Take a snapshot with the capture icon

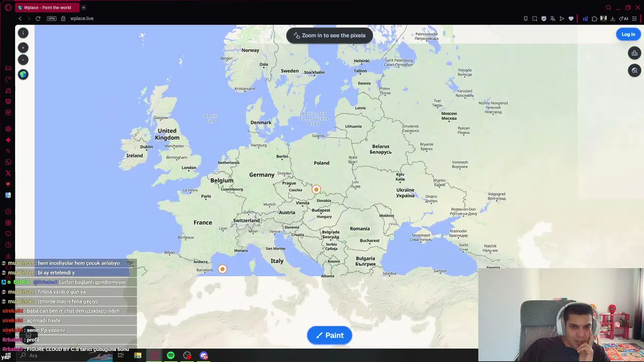point(535,19)
